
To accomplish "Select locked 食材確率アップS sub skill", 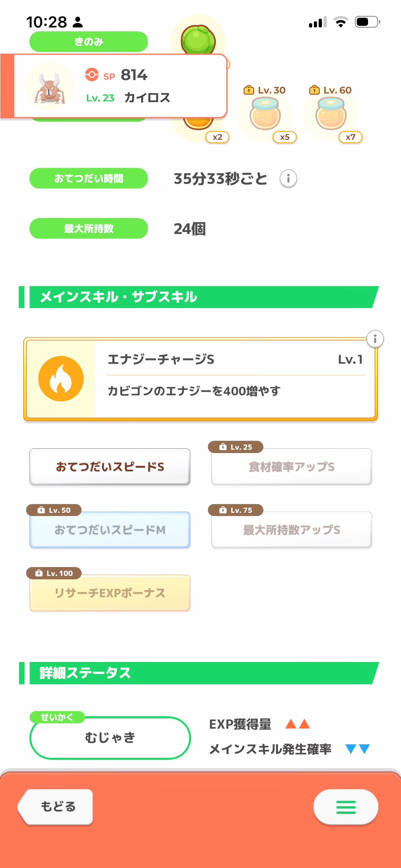I will pyautogui.click(x=292, y=467).
